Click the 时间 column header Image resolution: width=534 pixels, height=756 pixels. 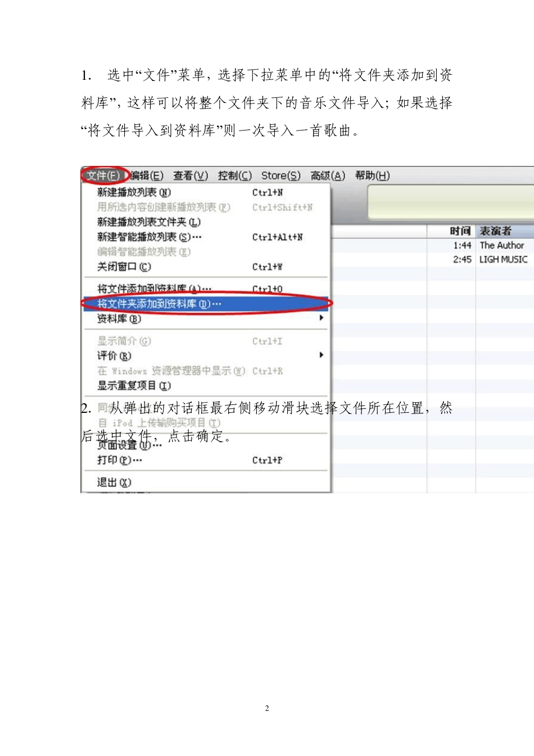tap(451, 231)
